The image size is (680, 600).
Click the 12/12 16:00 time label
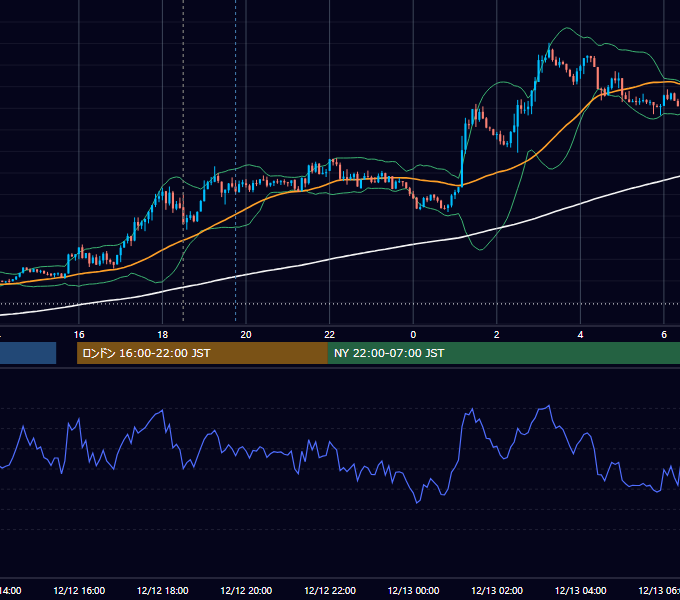pyautogui.click(x=79, y=590)
